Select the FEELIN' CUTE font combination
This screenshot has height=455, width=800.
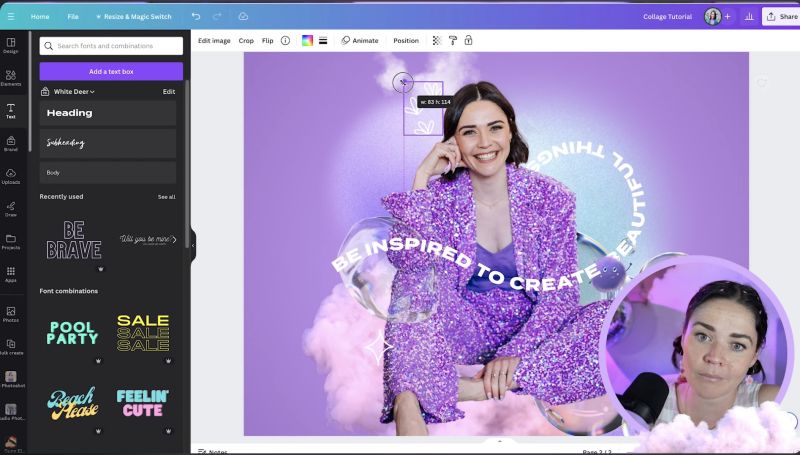(143, 403)
